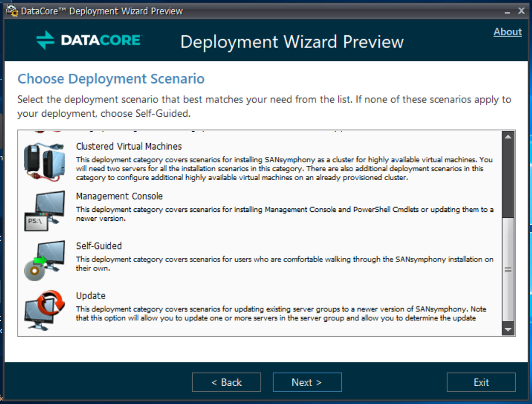This screenshot has height=404, width=532.
Task: Click the scroll down arrow of the scenario list
Action: [x=508, y=329]
